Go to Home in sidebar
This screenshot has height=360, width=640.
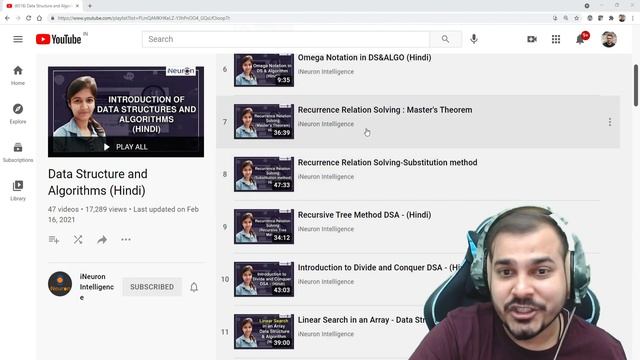pos(18,75)
